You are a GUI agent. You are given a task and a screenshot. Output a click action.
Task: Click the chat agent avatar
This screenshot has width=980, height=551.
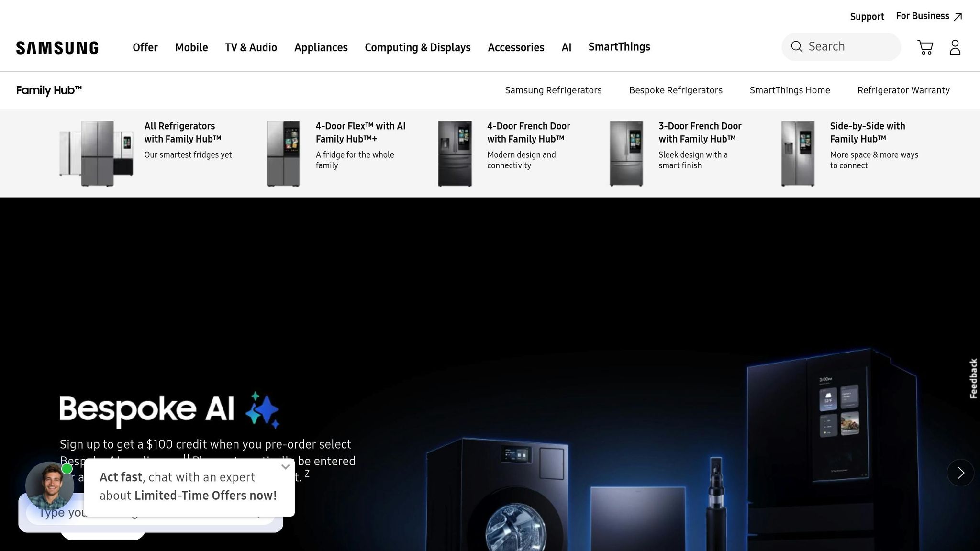[x=49, y=485]
